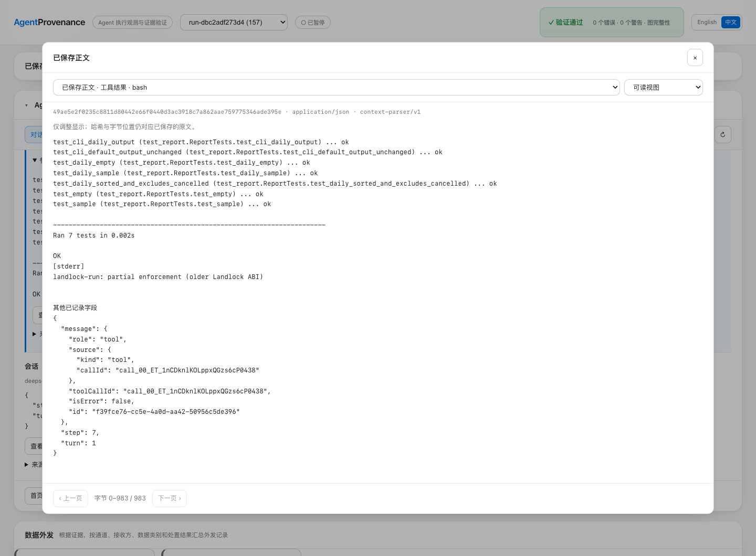Click the AgentProvenance logo

point(49,23)
